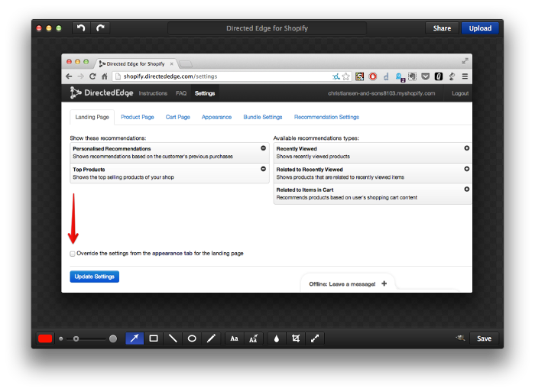Switch to Product Page tab
Image resolution: width=535 pixels, height=392 pixels.
click(x=137, y=117)
